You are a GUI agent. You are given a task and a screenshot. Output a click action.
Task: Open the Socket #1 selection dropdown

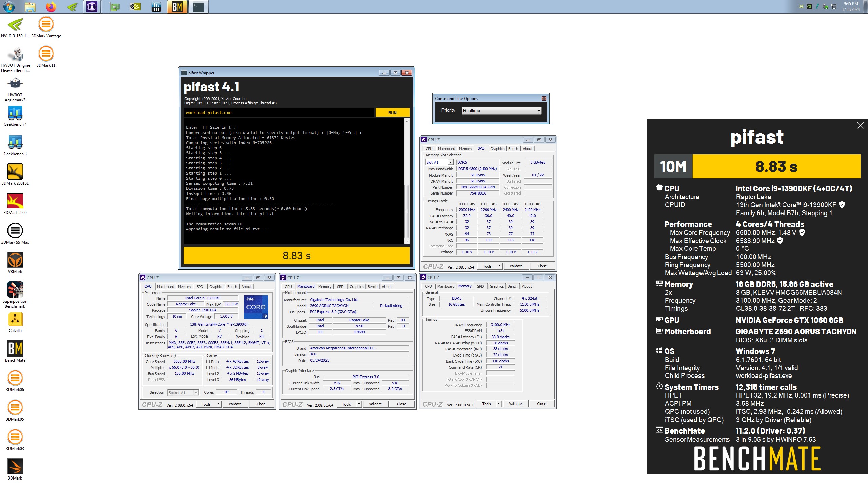(x=183, y=393)
